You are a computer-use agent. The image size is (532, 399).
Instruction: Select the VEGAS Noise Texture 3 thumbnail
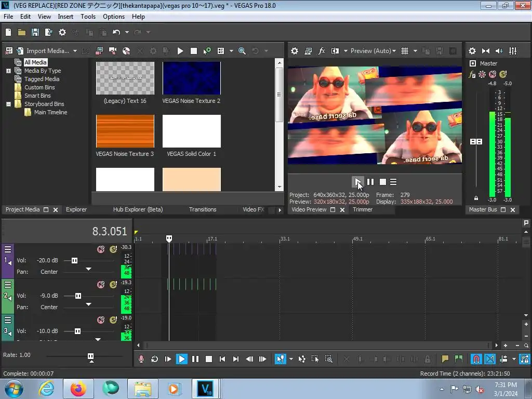[125, 131]
